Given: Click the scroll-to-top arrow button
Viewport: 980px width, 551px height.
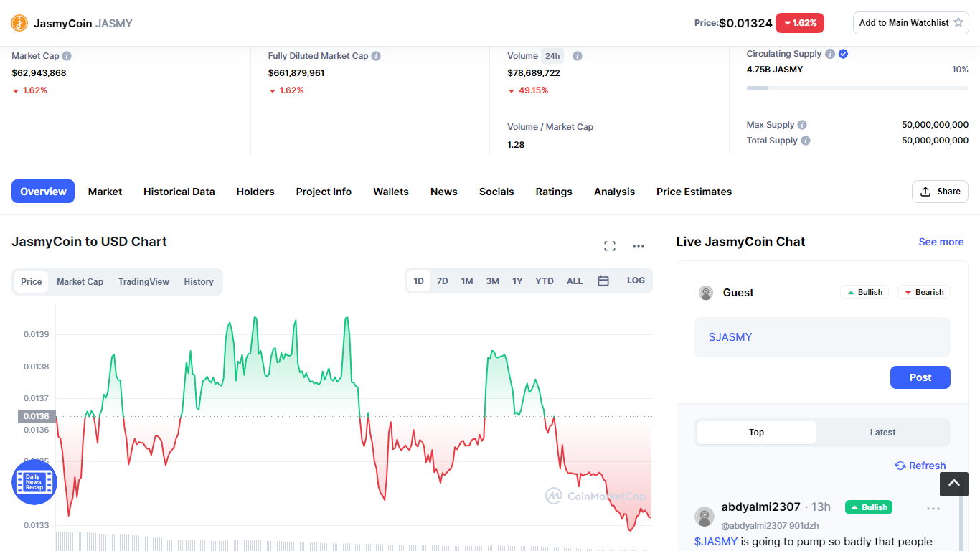Looking at the screenshot, I should [x=954, y=484].
